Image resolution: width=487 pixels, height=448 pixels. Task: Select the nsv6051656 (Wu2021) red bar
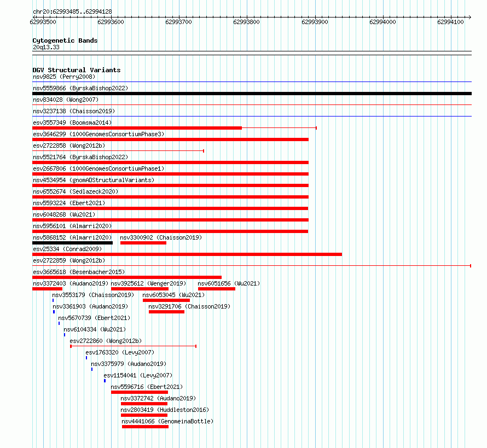pyautogui.click(x=217, y=289)
